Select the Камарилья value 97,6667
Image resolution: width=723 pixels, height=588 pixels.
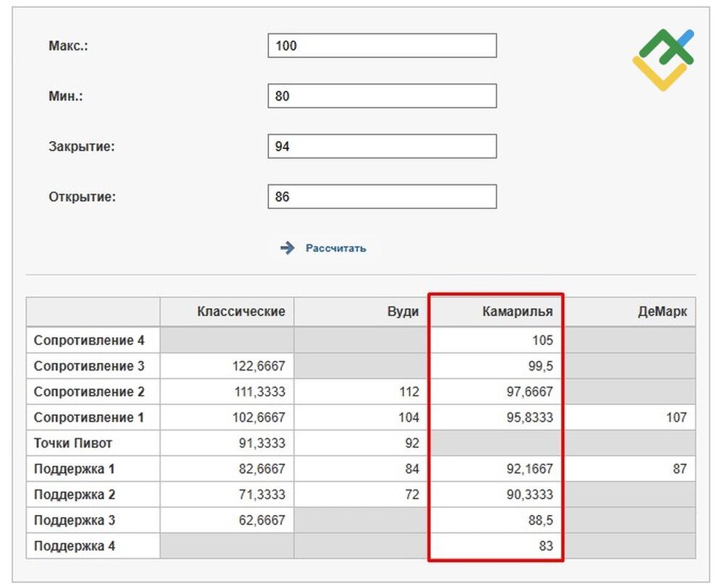point(529,392)
